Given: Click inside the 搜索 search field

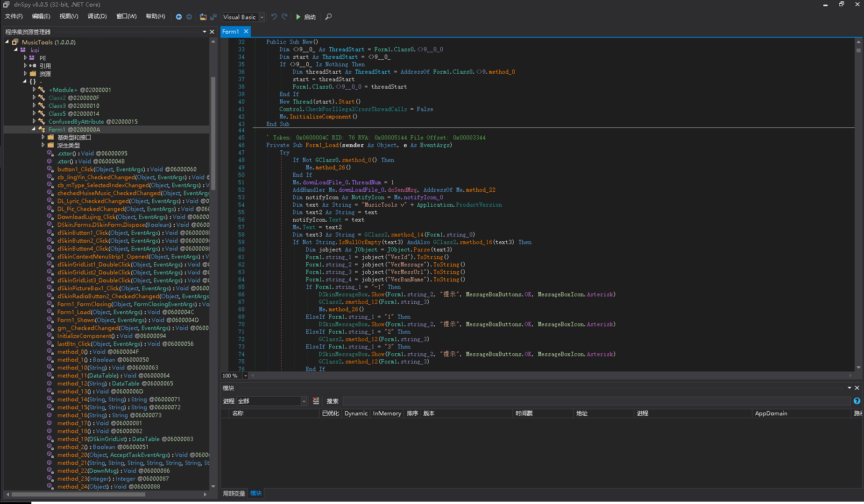Looking at the screenshot, I should 467,401.
